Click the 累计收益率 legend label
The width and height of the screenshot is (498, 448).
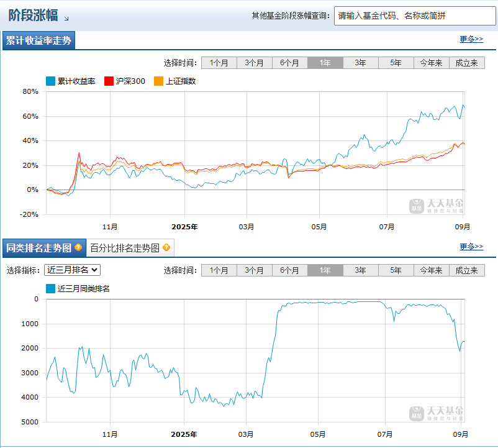click(x=76, y=81)
